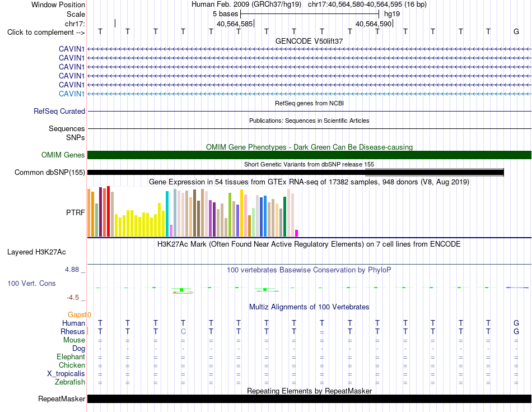The width and height of the screenshot is (532, 412).
Task: Click the black RepeatMasker bar
Action: [x=309, y=399]
